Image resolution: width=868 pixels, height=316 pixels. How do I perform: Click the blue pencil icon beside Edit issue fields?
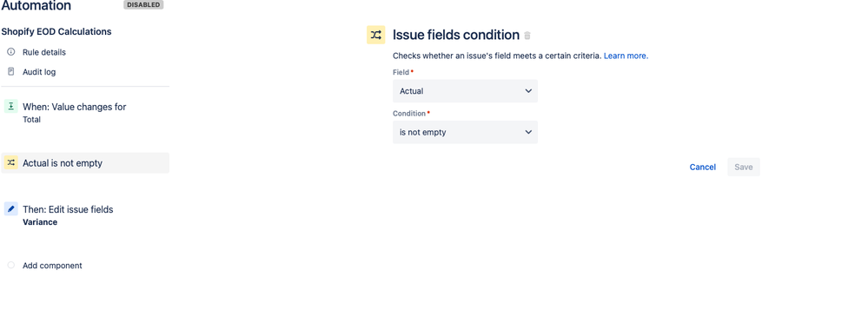pos(11,209)
